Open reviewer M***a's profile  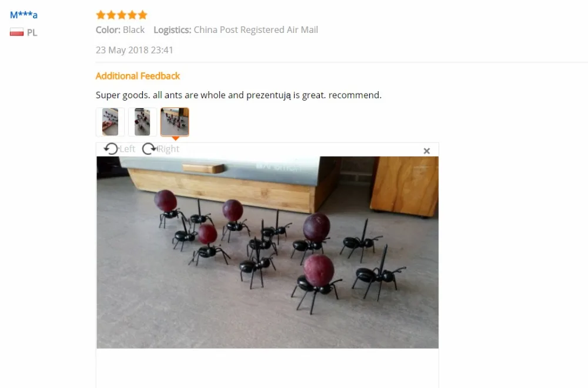[24, 15]
